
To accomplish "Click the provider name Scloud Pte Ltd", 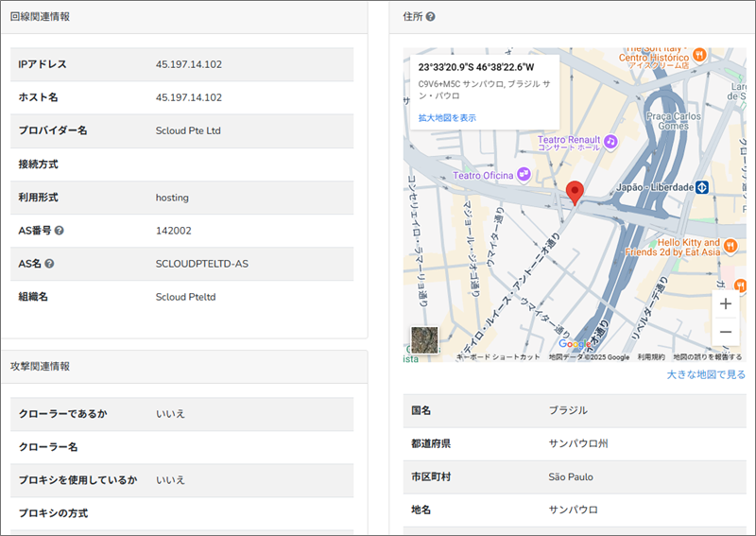I will [188, 130].
